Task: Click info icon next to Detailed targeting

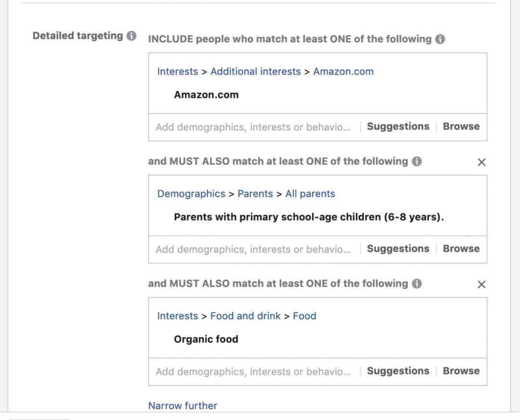Action: 131,36
